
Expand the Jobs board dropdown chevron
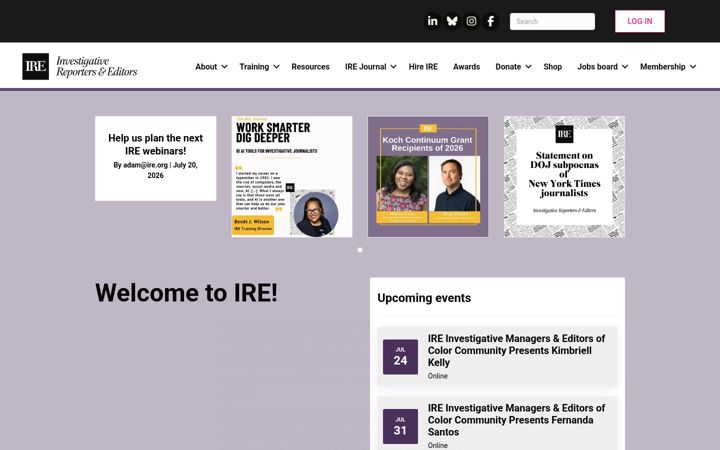[625, 67]
